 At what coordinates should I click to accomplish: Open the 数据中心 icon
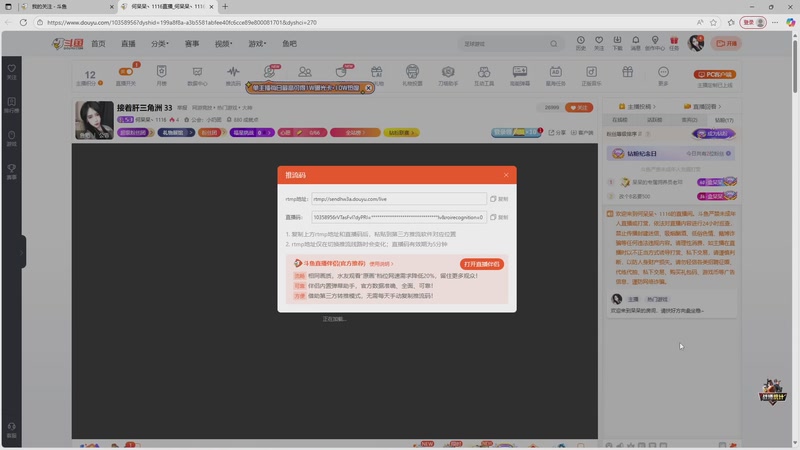pos(197,76)
